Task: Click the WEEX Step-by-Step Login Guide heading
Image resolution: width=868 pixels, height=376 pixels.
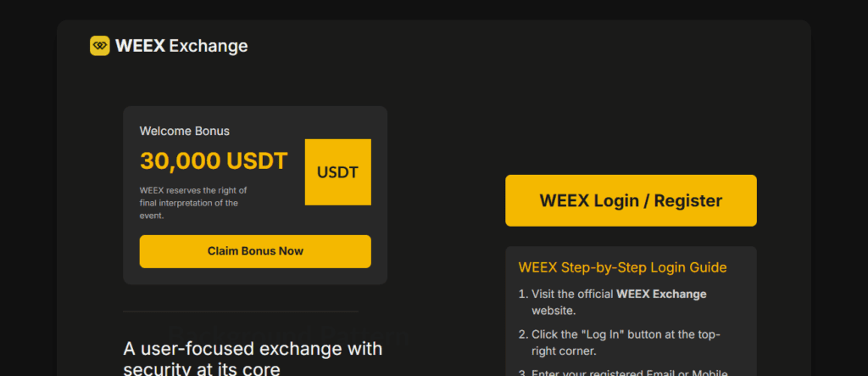Action: (622, 267)
